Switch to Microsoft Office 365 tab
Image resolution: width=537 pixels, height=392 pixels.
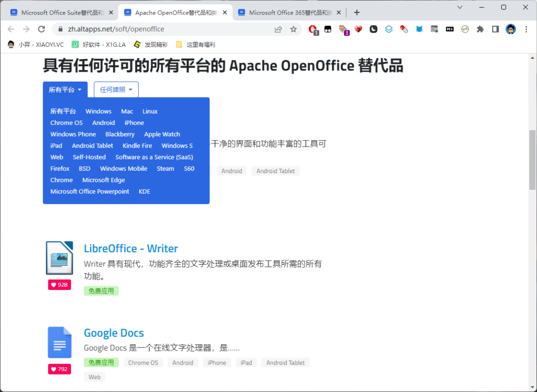[x=289, y=12]
